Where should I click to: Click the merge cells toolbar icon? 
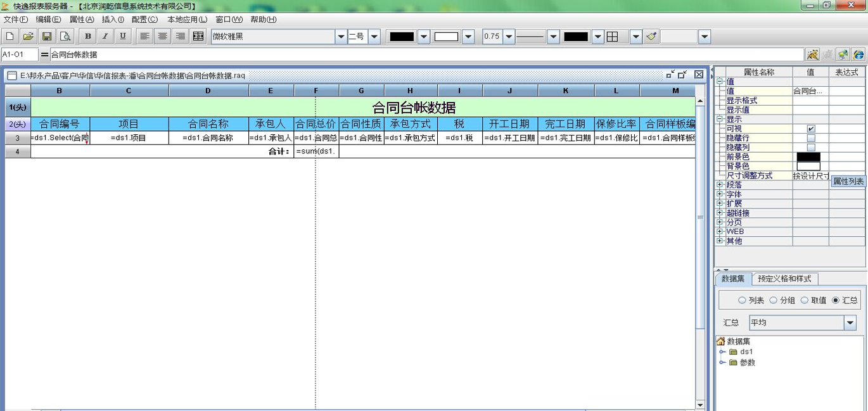coord(198,36)
